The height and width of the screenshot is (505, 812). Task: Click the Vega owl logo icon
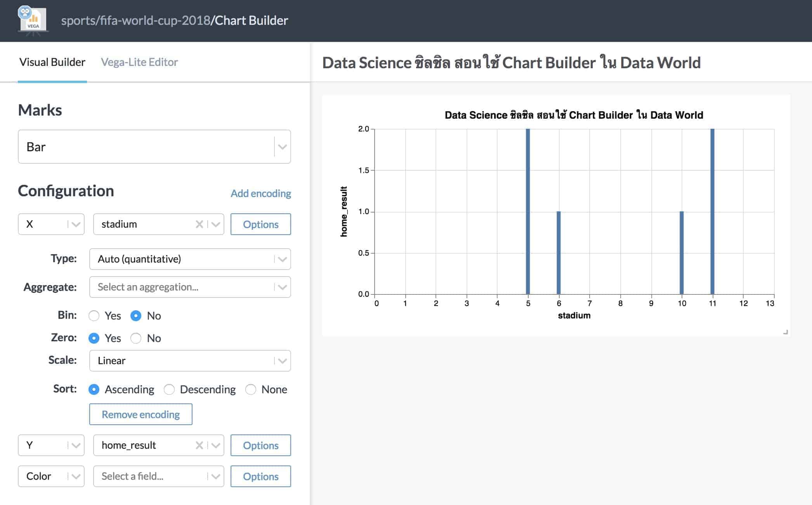pos(33,20)
